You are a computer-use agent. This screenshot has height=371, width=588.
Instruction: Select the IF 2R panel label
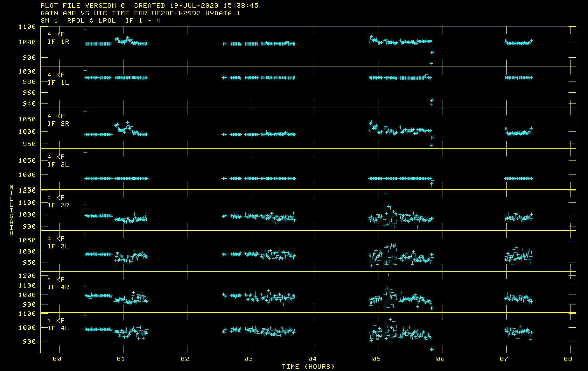point(58,124)
